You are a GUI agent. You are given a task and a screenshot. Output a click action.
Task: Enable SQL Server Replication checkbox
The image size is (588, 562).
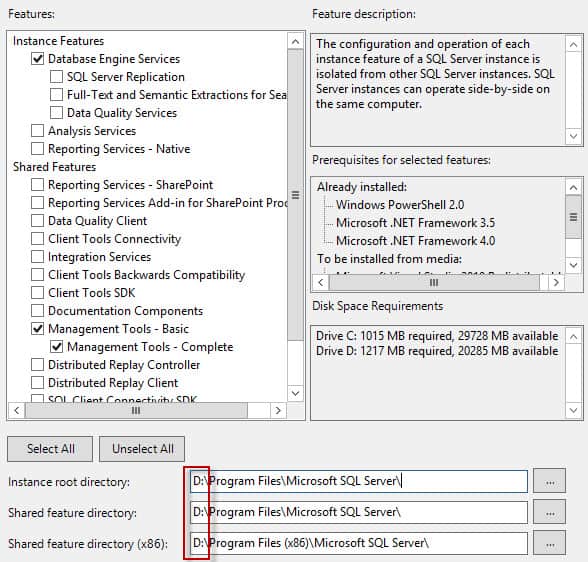pos(56,77)
